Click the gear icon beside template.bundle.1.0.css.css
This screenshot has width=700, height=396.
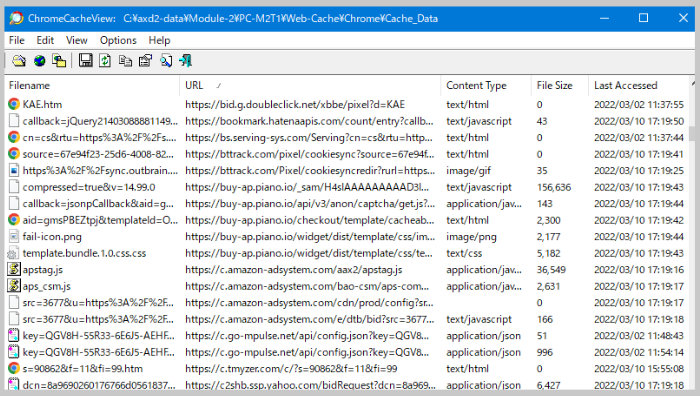[x=14, y=253]
